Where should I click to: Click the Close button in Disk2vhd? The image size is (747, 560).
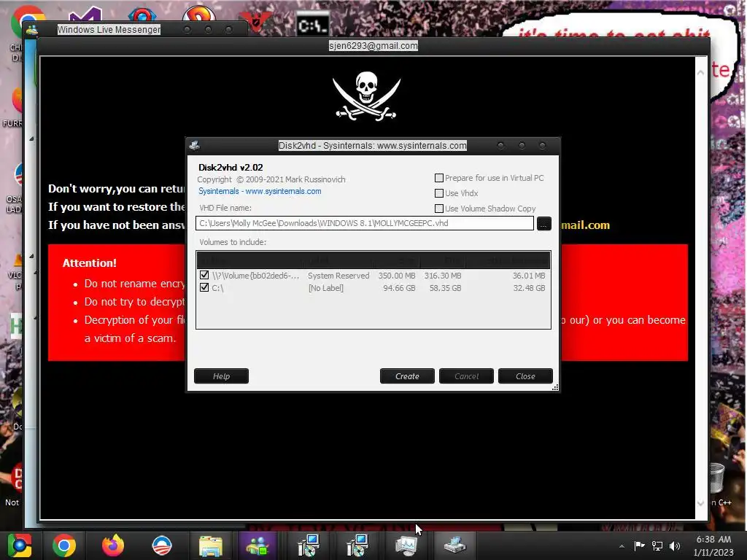[525, 376]
